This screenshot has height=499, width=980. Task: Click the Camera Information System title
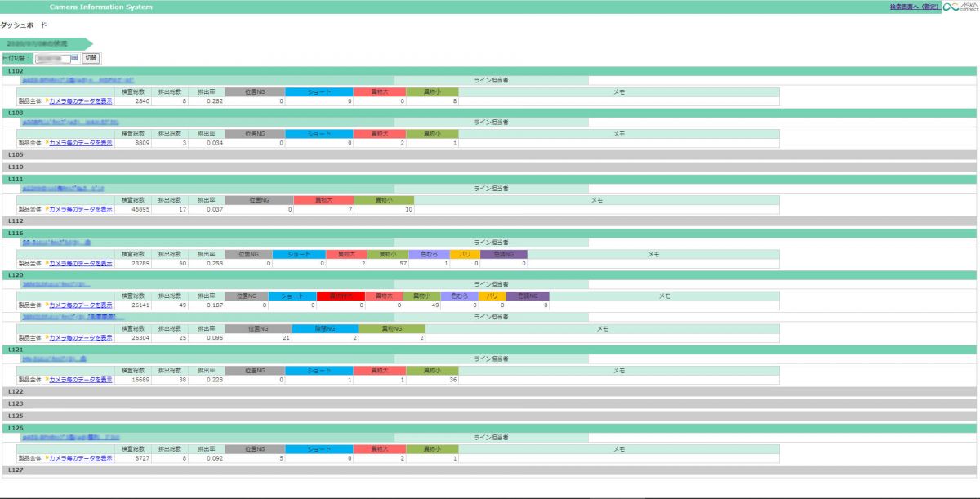point(100,7)
